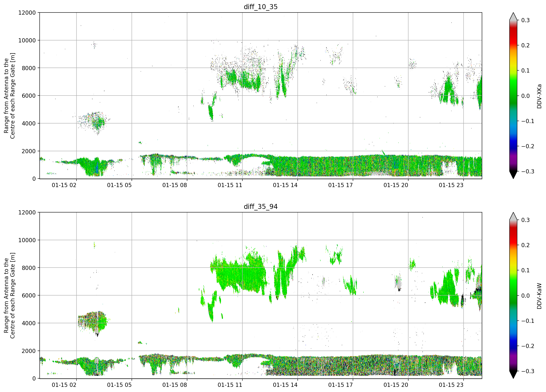Select the 0.1 tick on the DDV-XKa colorbar
This screenshot has width=546, height=392.
[525, 71]
